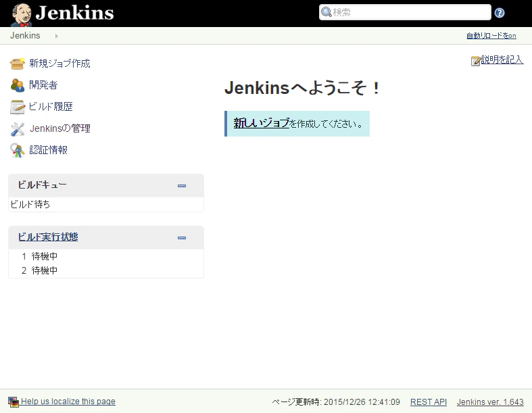532x413 pixels.
Task: Click the ビルドキュー panel title
Action: click(42, 185)
